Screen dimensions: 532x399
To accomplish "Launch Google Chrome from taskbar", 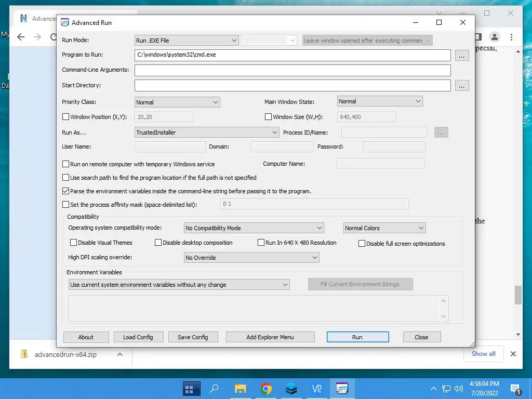I will [266, 389].
